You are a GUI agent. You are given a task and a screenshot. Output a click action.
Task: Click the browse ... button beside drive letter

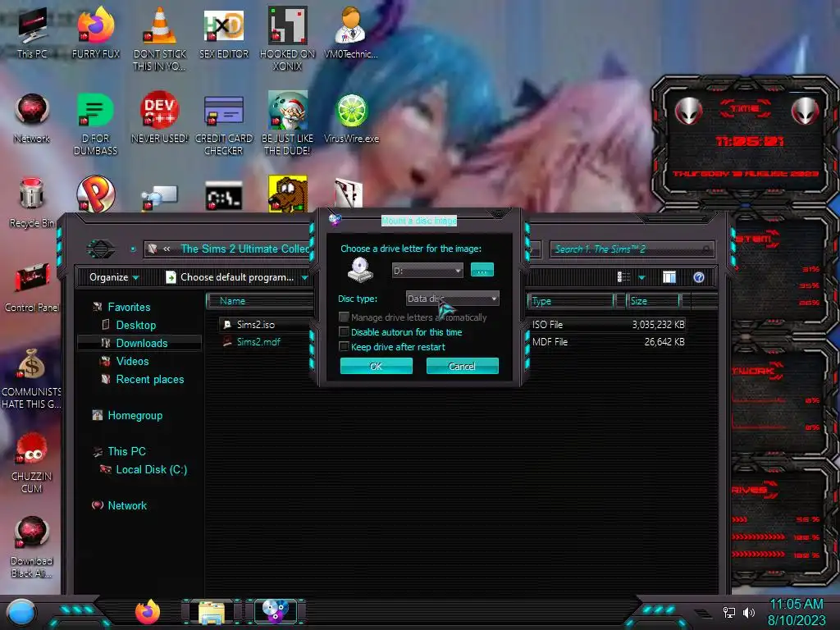[482, 270]
